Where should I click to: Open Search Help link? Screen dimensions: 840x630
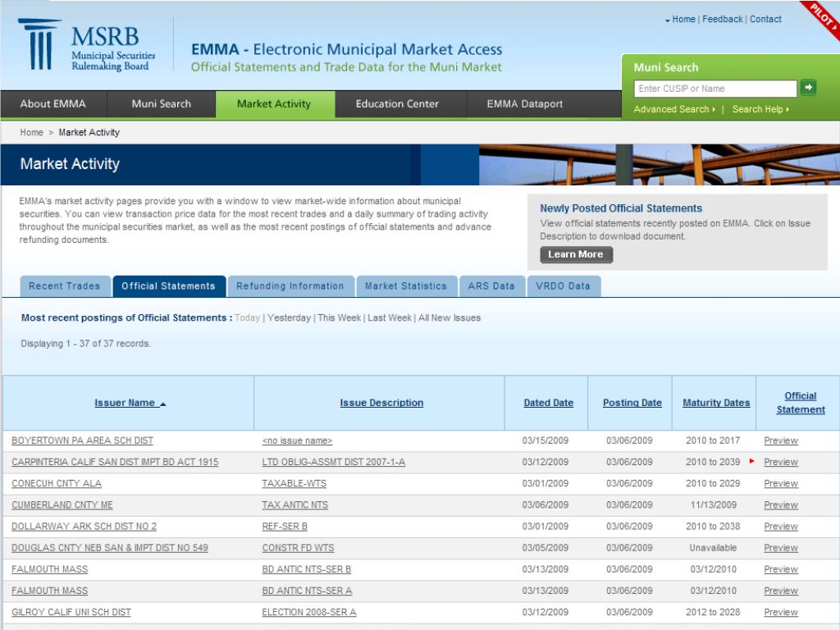tap(760, 109)
